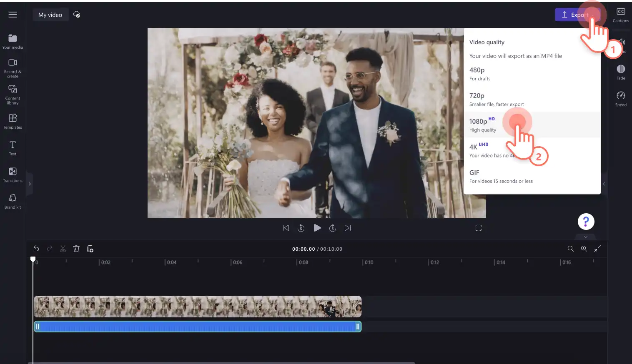The width and height of the screenshot is (632, 364).
Task: Open Templates panel
Action: point(13,122)
